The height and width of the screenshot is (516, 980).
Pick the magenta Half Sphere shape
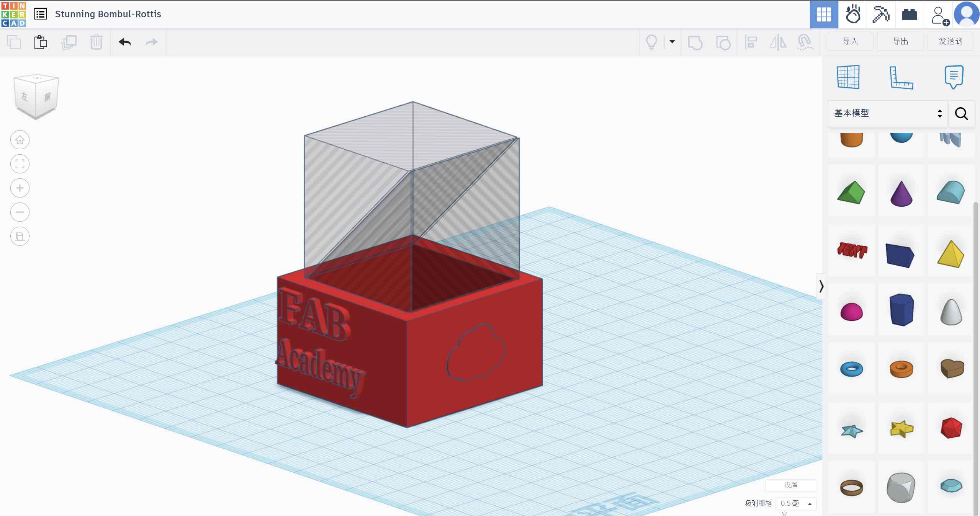(x=851, y=311)
